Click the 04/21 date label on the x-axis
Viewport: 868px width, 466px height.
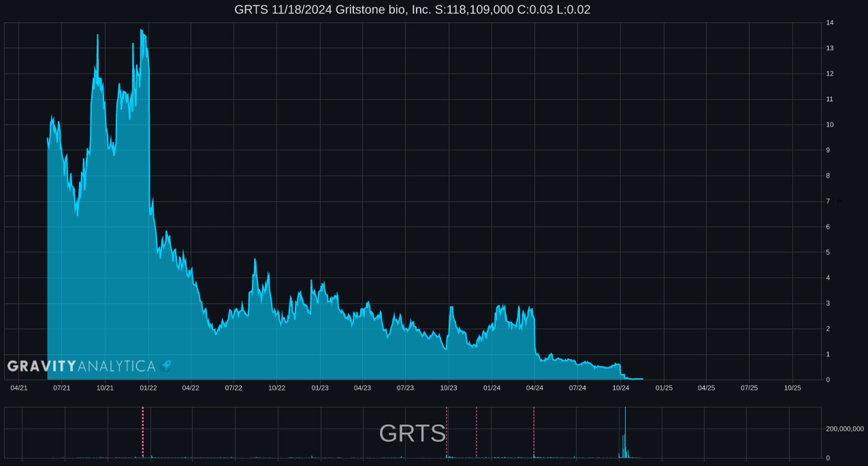coord(19,388)
